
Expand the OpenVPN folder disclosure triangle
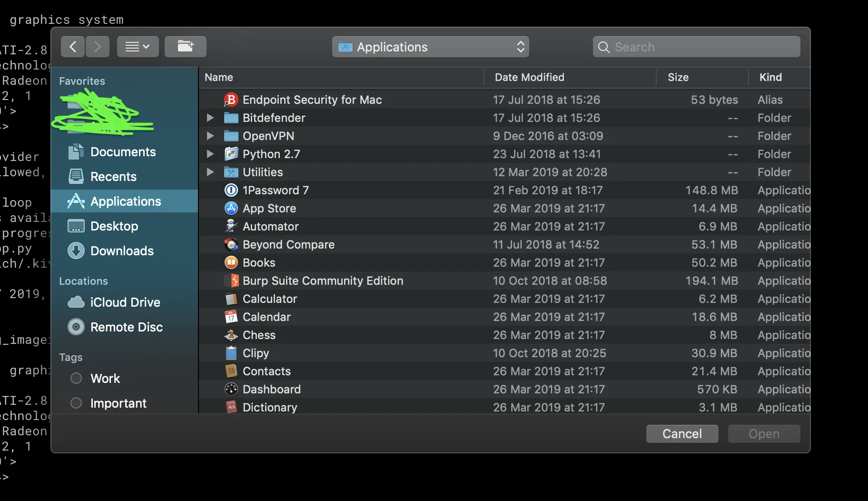(x=210, y=136)
